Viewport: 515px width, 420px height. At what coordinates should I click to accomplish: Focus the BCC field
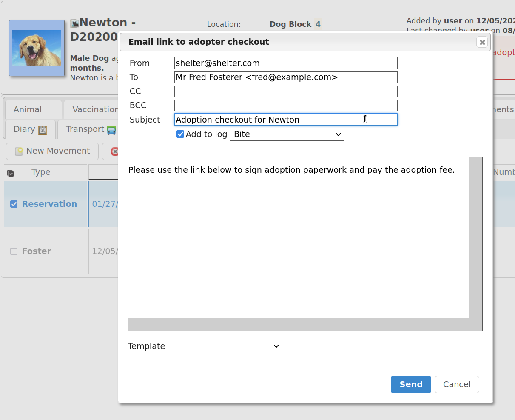tap(286, 105)
